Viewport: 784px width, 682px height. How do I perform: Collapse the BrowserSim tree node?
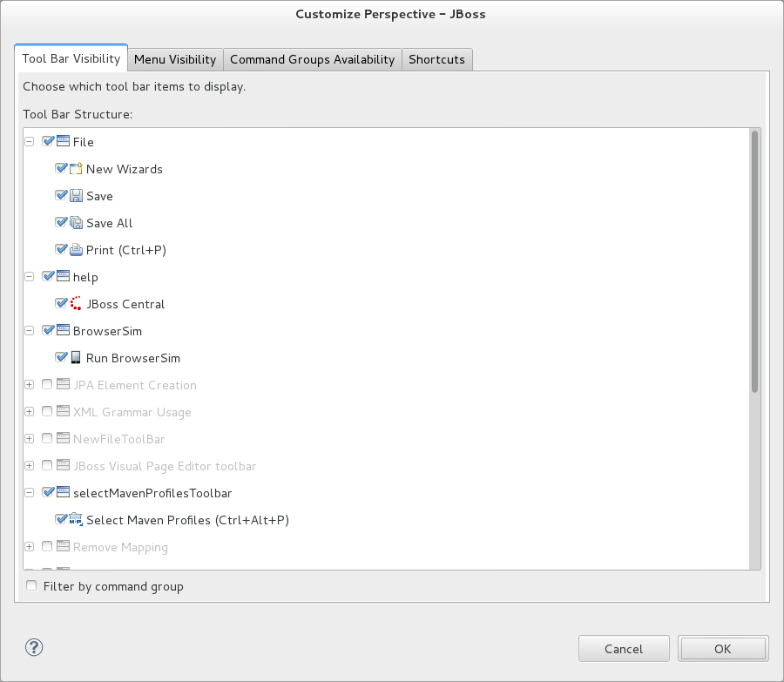coord(30,330)
